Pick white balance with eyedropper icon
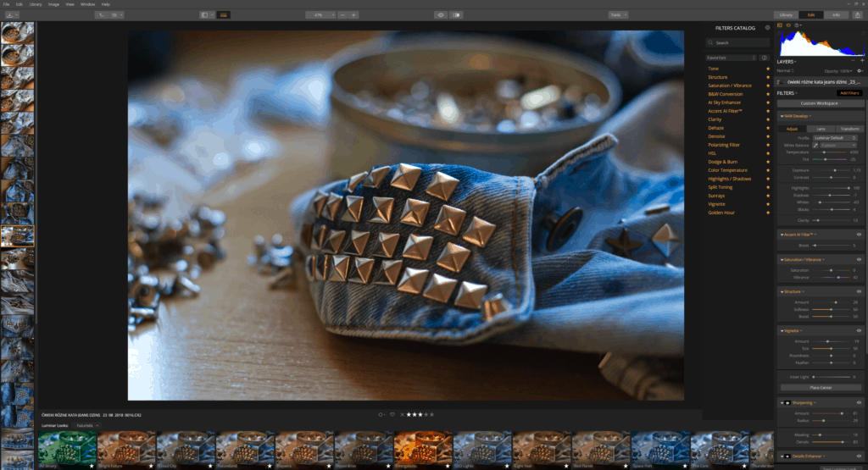This screenshot has height=470, width=868. 815,145
